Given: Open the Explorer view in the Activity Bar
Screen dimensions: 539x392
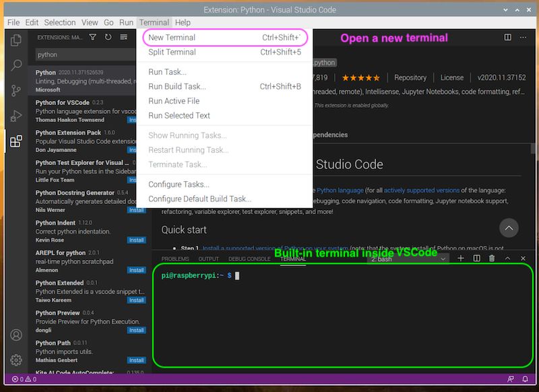Looking at the screenshot, I should (15, 40).
